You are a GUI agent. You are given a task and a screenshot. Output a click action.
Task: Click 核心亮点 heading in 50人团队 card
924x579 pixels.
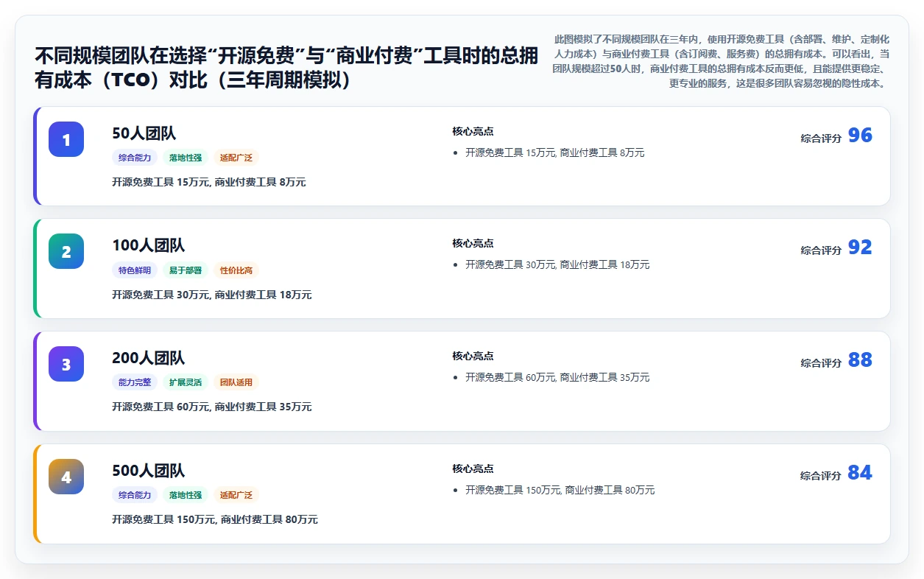(473, 131)
